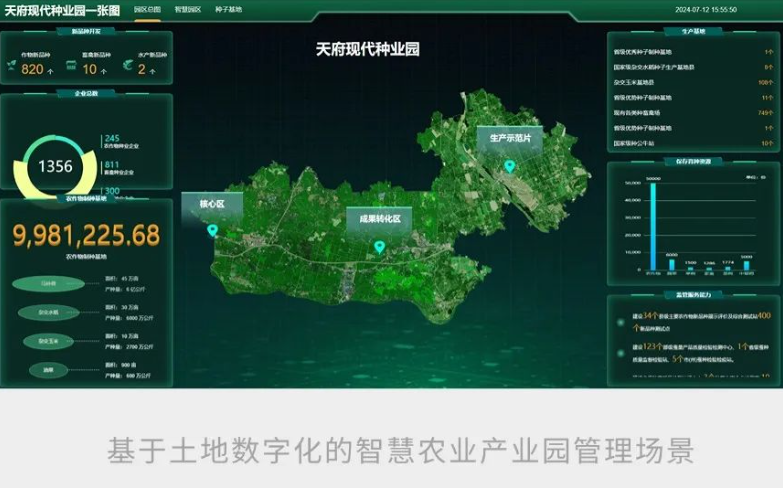Viewport: 783px width, 488px height.
Task: Click the aquatic new variety fish icon
Action: point(128,68)
